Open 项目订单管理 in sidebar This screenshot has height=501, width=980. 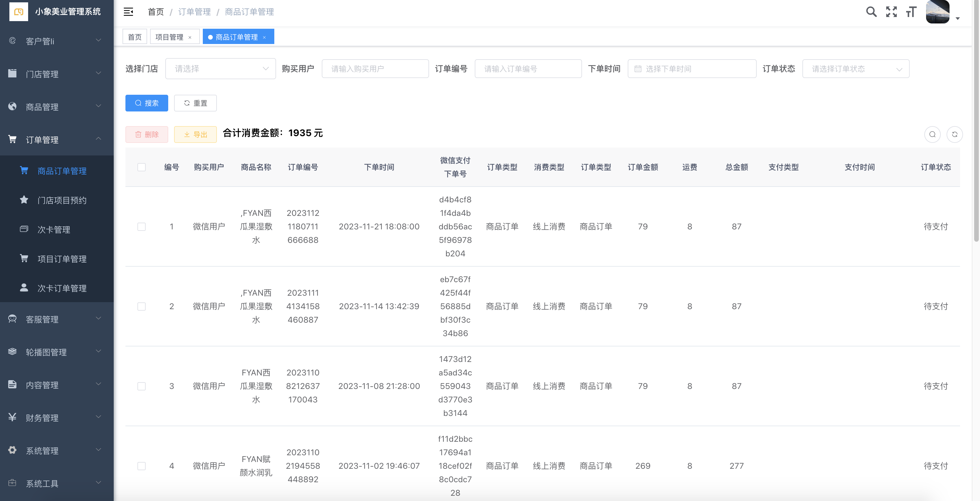point(62,259)
